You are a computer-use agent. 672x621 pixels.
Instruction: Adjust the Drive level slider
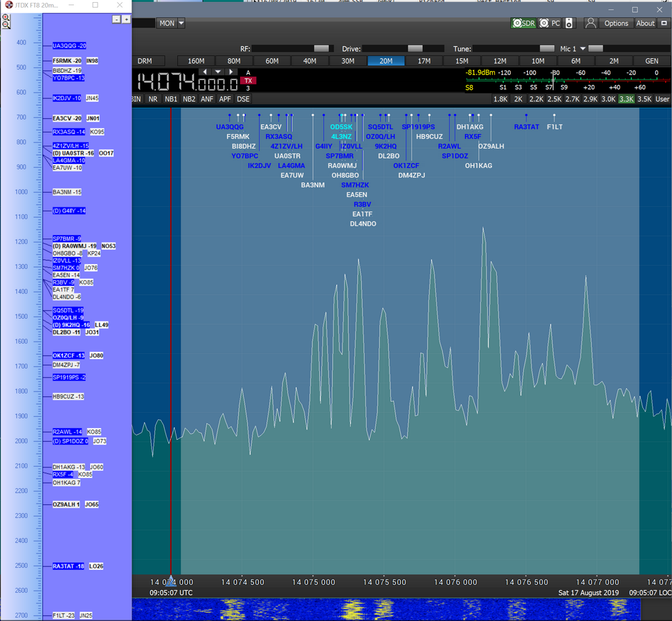tap(415, 49)
